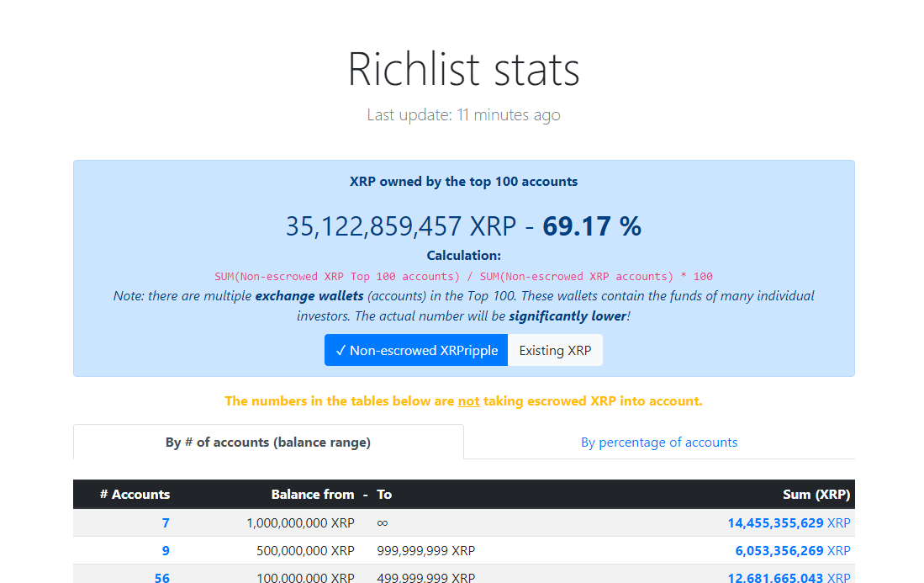924x583 pixels.
Task: Click the bold exchange wallets text
Action: [x=309, y=296]
